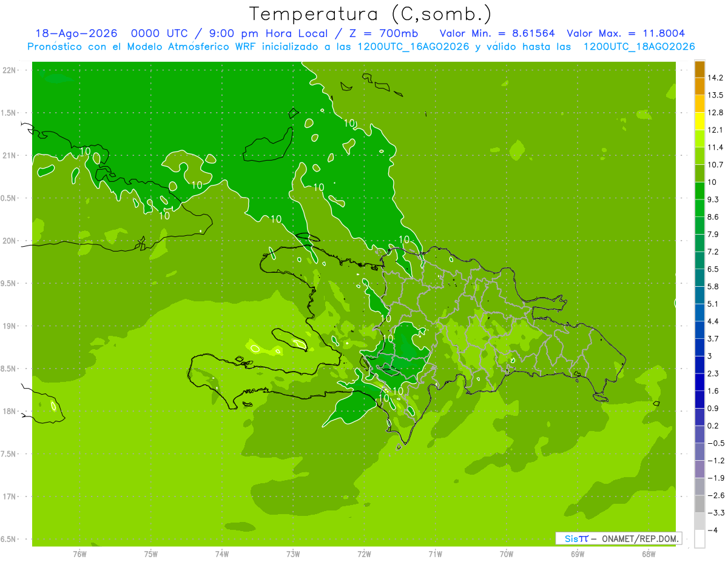Viewport: 728px width, 562px height.
Task: Click the latitude label "7.5N"
Action: pos(9,454)
